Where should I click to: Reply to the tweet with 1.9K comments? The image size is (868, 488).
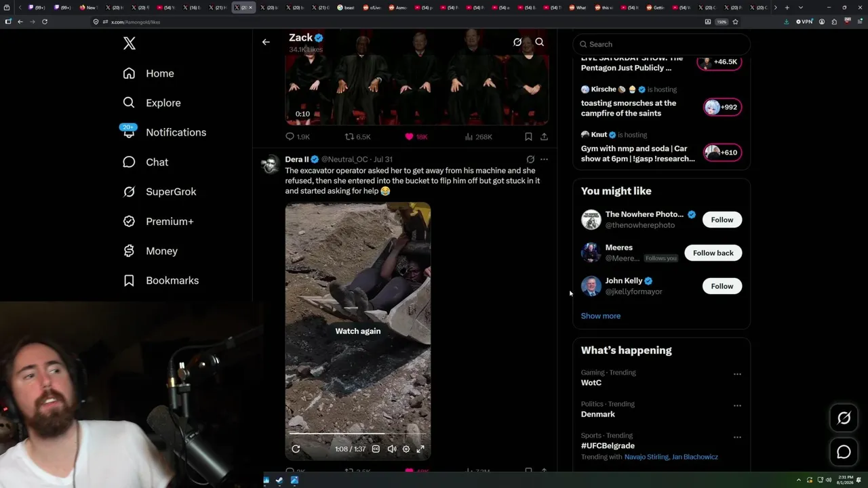click(x=298, y=137)
